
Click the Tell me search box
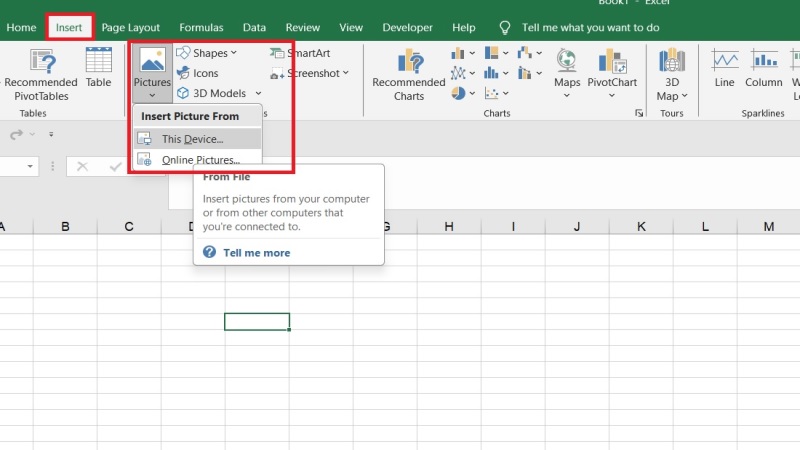[x=590, y=28]
